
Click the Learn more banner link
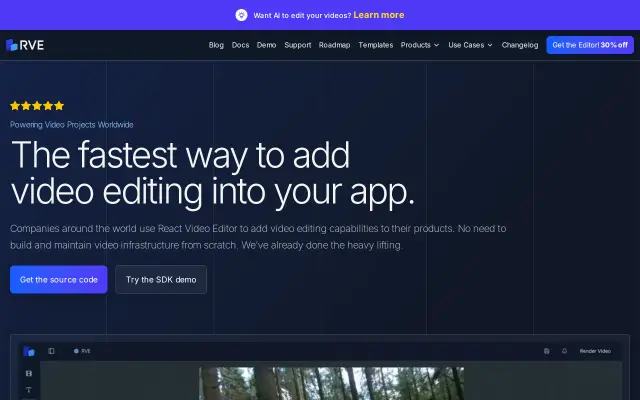coord(379,15)
